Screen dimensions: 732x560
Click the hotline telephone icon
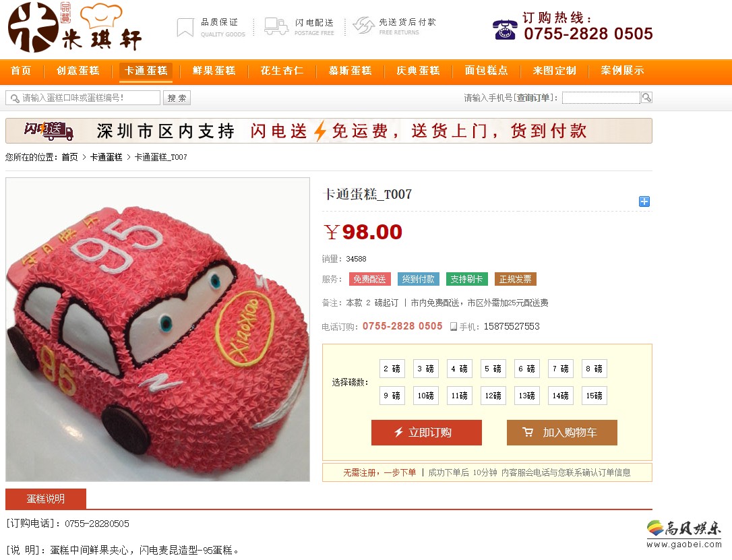(505, 30)
